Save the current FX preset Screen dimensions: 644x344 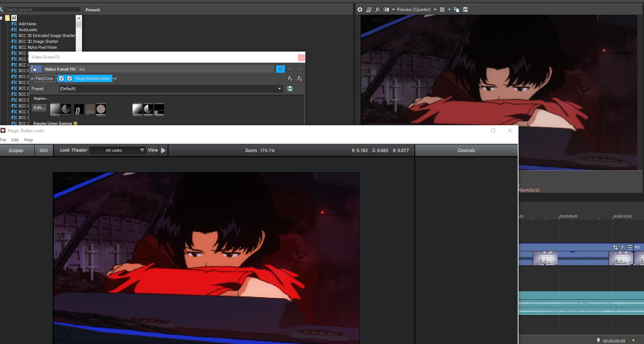point(290,89)
